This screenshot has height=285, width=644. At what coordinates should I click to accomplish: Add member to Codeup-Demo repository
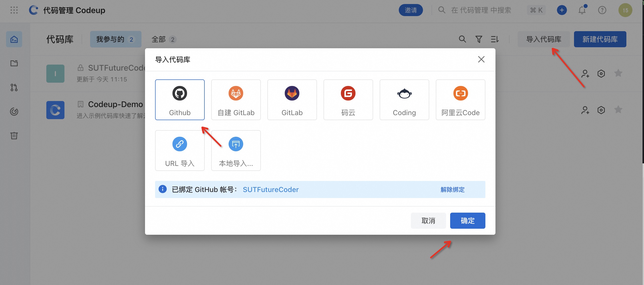585,110
